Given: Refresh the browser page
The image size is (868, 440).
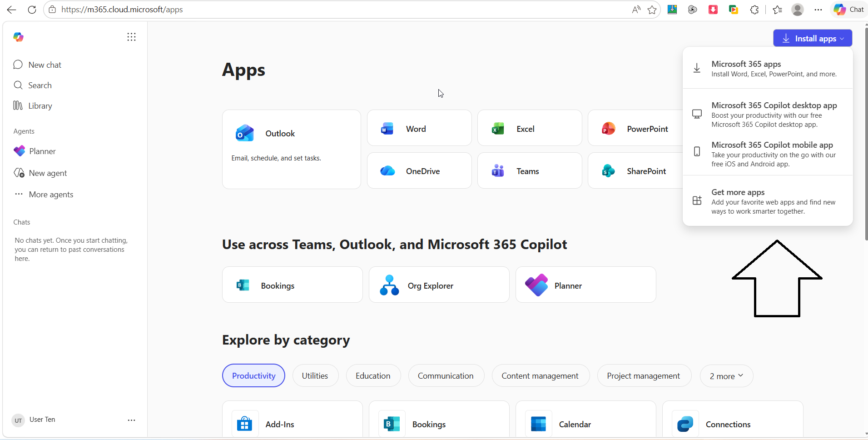Looking at the screenshot, I should (x=32, y=10).
